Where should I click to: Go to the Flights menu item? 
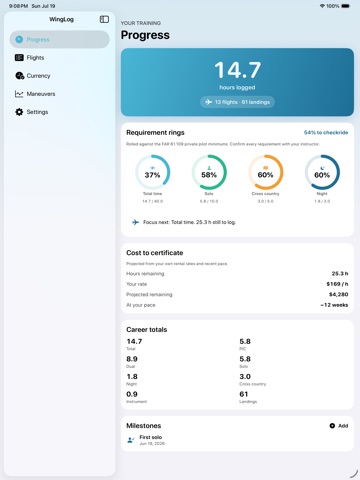(59, 58)
